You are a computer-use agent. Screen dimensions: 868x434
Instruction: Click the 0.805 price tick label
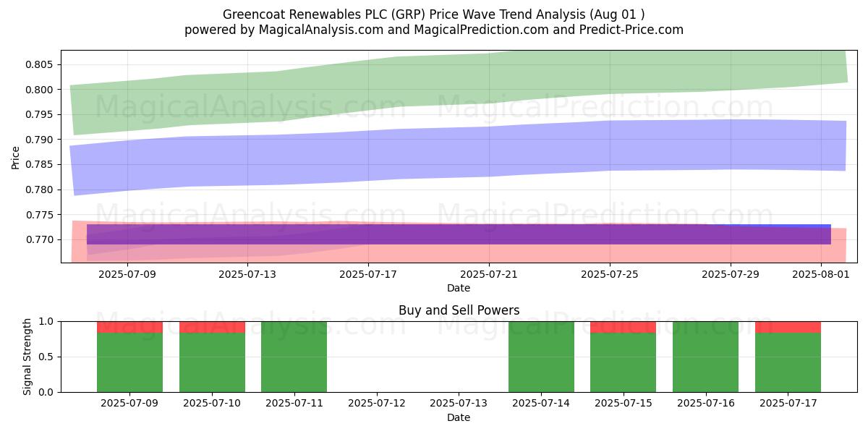[x=40, y=64]
